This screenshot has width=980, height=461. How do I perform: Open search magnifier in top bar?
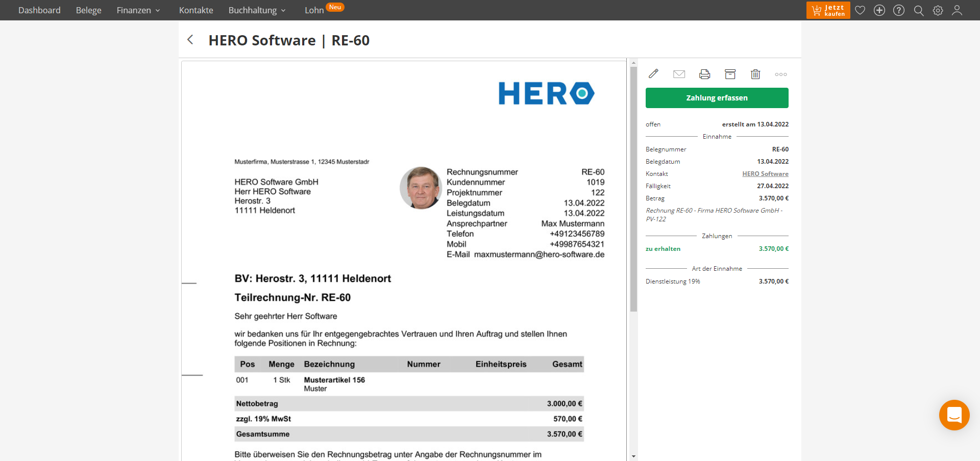[x=918, y=10]
